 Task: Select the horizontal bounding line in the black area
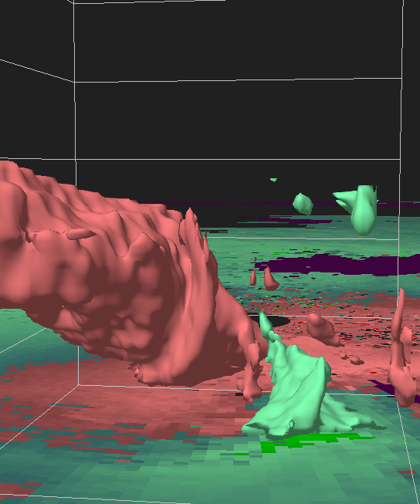pyautogui.click(x=238, y=79)
